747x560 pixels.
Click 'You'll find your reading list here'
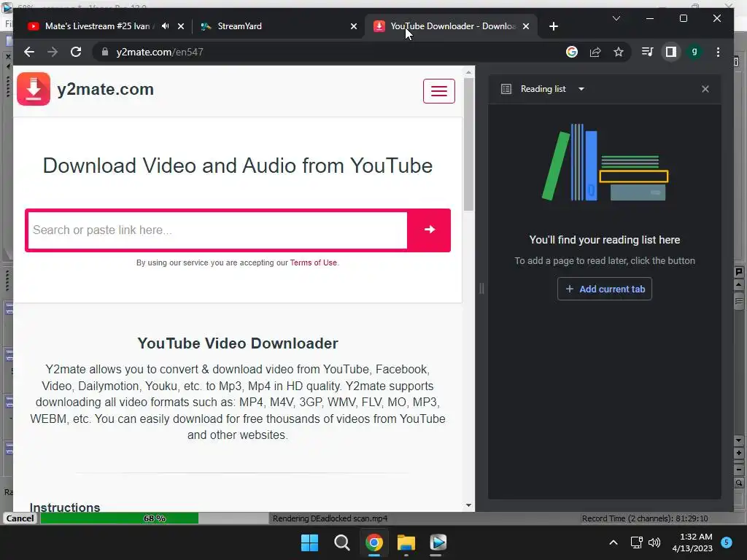pos(605,240)
